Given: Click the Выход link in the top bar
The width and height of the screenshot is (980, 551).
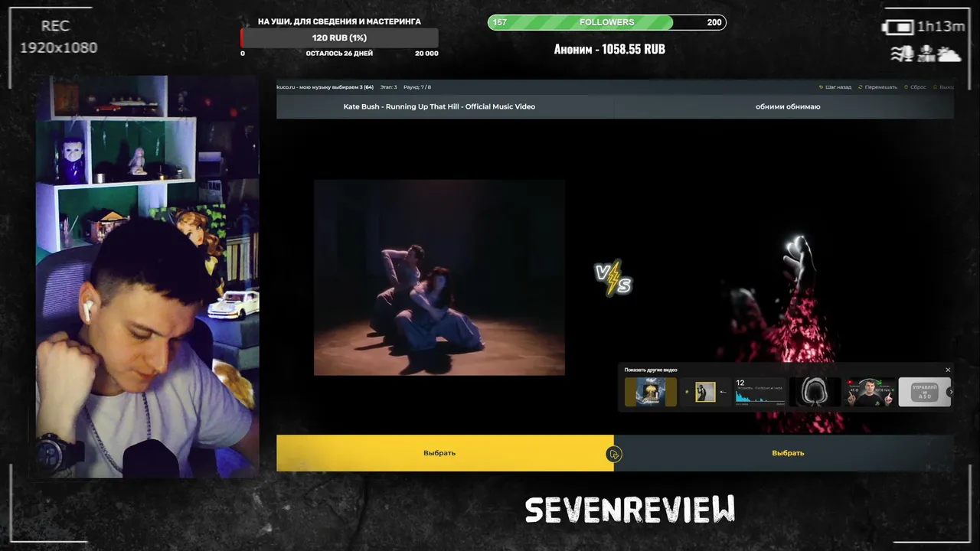Looking at the screenshot, I should pos(943,87).
